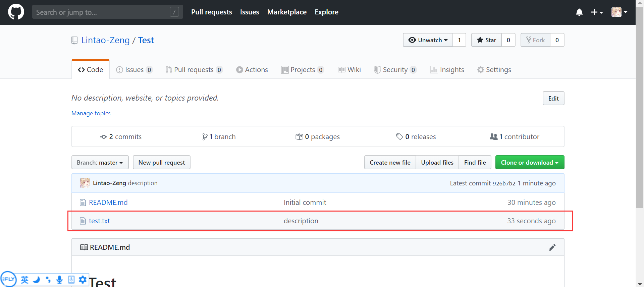
Task: Focus the Search or jump to field
Action: (x=108, y=12)
